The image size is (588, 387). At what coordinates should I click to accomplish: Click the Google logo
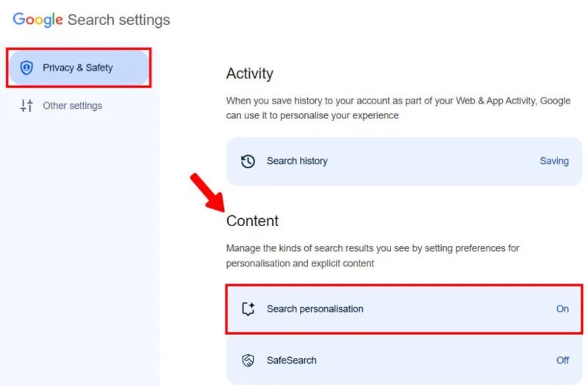(38, 20)
